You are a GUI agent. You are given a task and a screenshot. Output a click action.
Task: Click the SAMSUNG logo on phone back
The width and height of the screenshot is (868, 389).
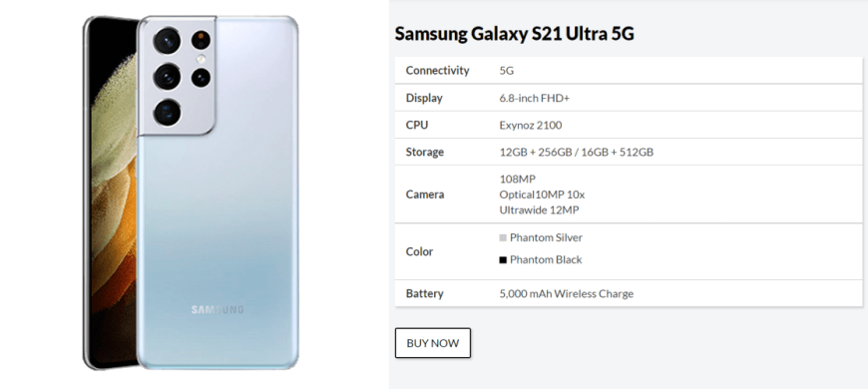pos(217,309)
